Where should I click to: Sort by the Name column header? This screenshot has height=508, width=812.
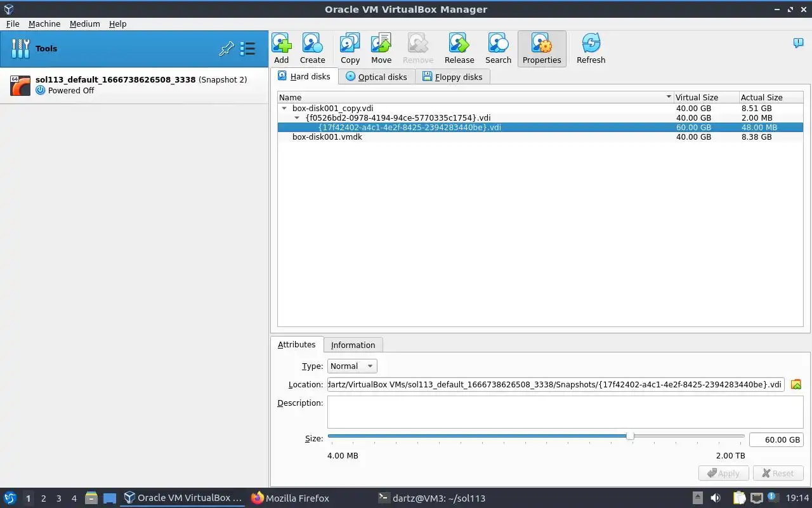(x=476, y=97)
